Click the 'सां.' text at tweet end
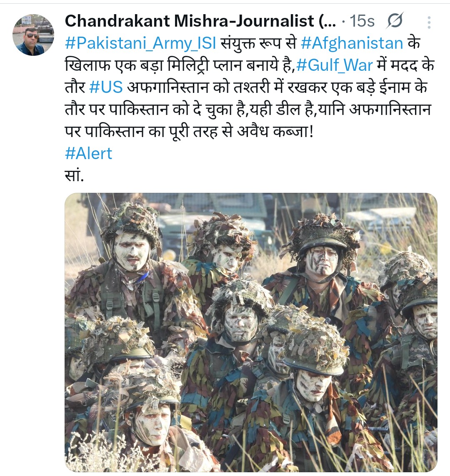The height and width of the screenshot is (476, 450). point(74,175)
